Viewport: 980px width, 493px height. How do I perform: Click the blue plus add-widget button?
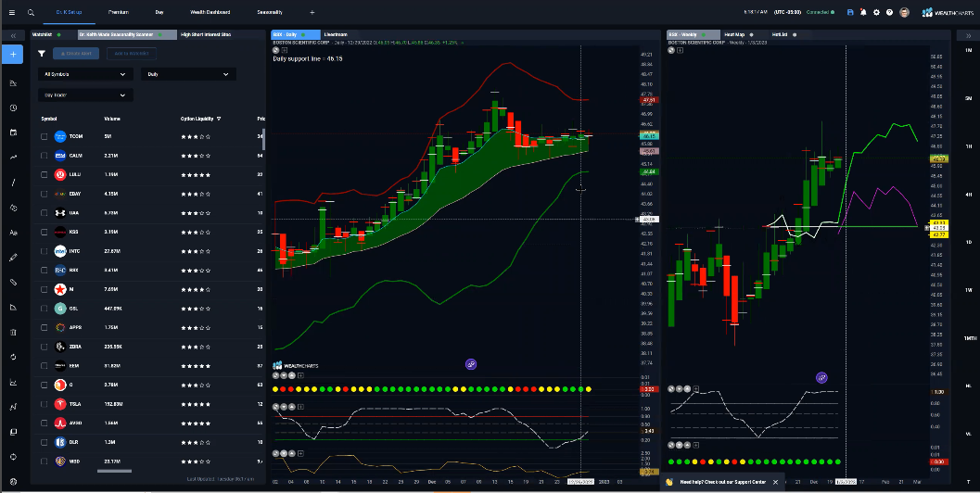point(12,55)
